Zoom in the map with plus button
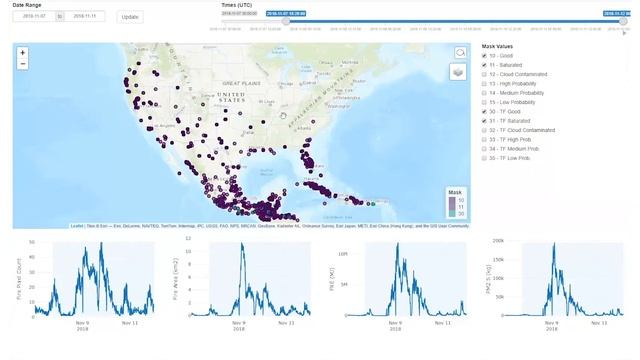640x360 pixels. [x=22, y=53]
